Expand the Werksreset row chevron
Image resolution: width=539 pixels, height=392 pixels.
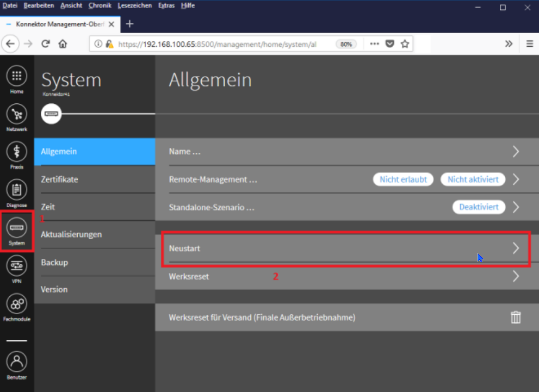516,276
